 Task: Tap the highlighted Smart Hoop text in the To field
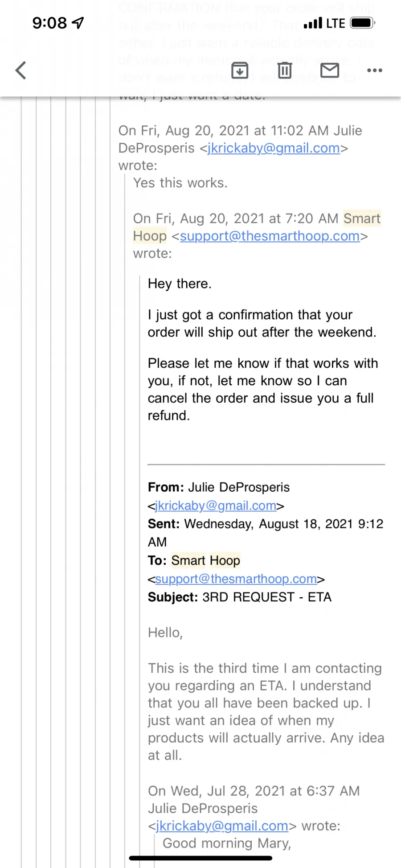tap(206, 560)
